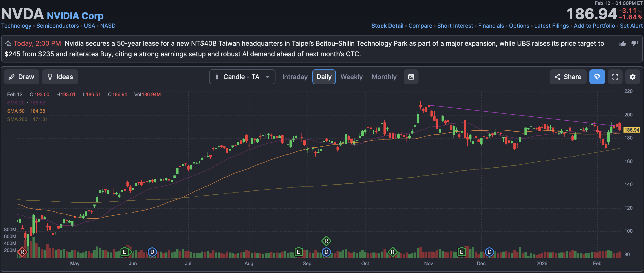The height and width of the screenshot is (273, 644).
Task: Enter fullscreen chart mode
Action: [615, 77]
